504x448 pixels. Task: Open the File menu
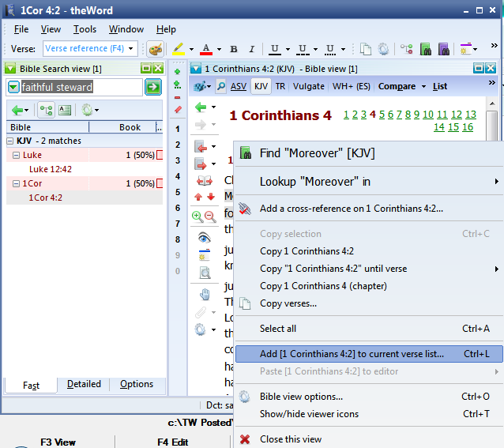[21, 29]
